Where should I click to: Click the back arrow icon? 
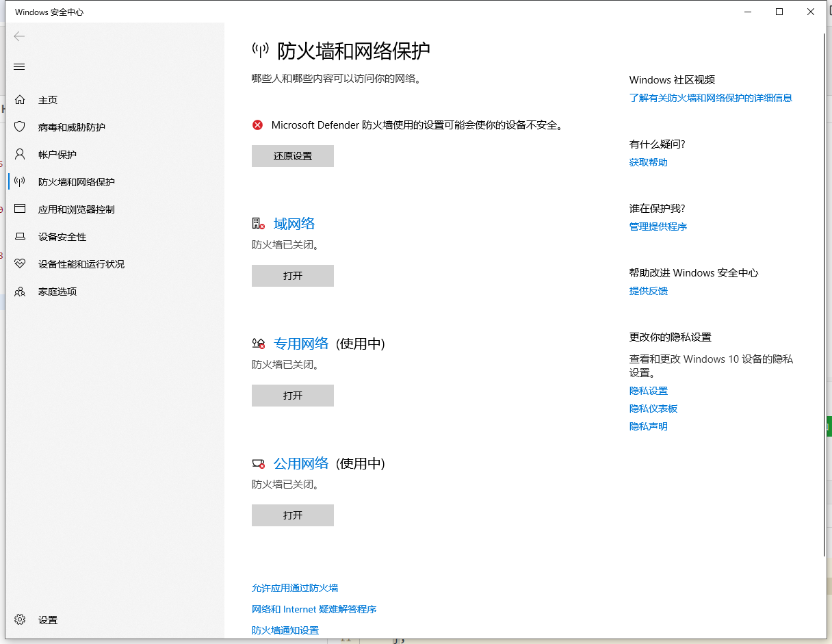pos(19,37)
